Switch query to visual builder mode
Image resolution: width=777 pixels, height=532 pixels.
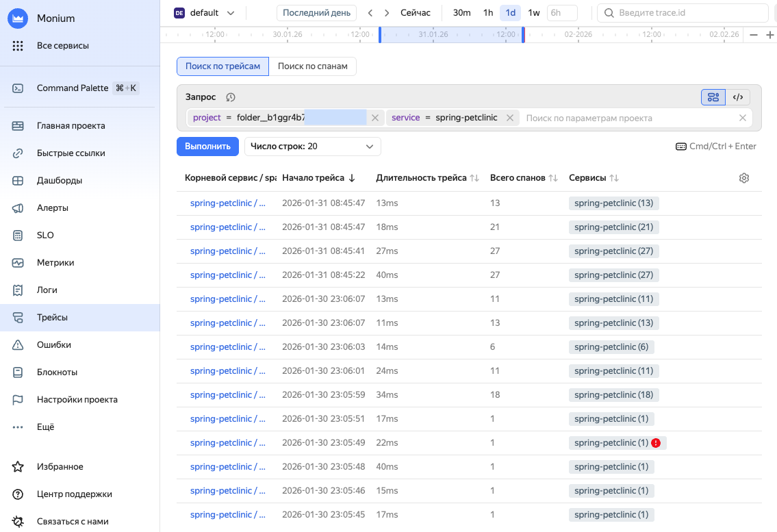coord(713,97)
